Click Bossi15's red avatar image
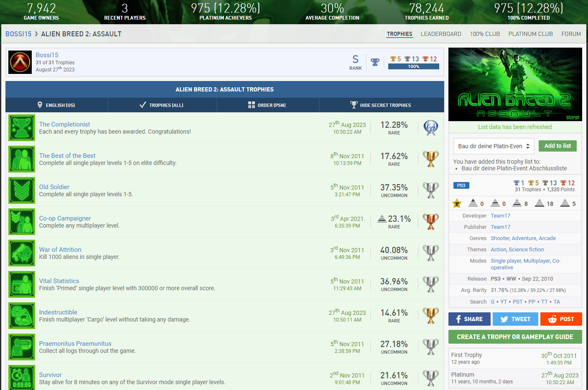 20,62
